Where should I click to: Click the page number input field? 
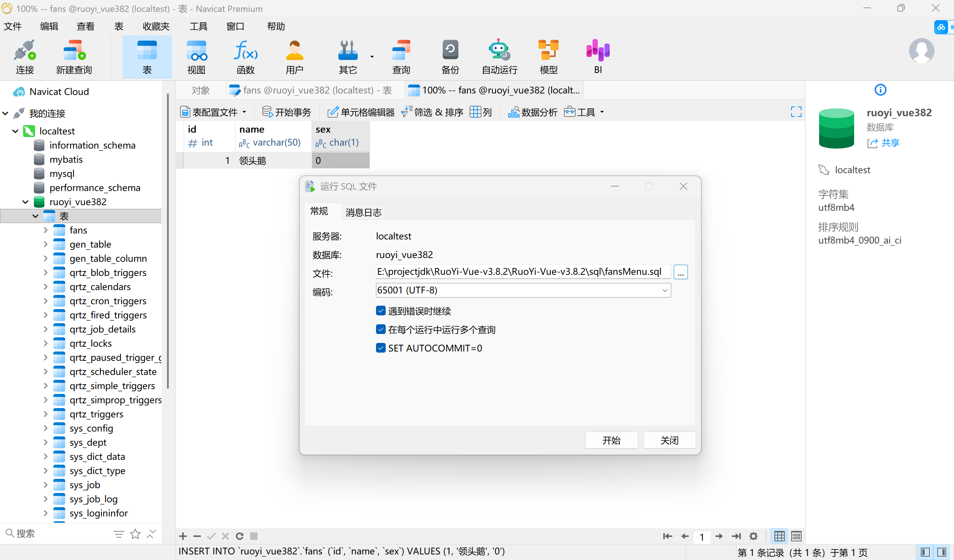click(702, 536)
